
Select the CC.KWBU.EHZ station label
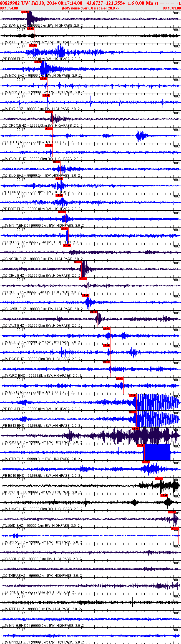pyautogui.click(x=14, y=309)
